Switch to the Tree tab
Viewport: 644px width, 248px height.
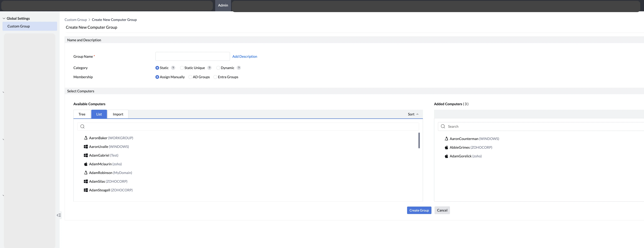82,114
